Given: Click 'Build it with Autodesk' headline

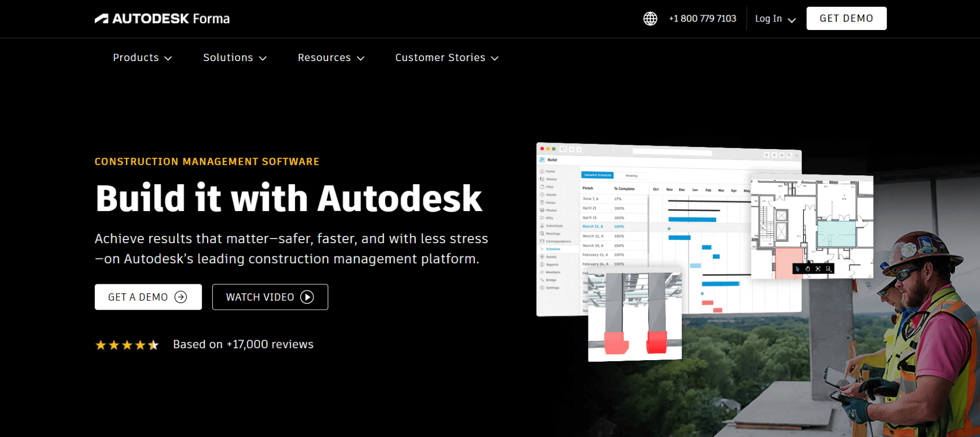Looking at the screenshot, I should 289,198.
